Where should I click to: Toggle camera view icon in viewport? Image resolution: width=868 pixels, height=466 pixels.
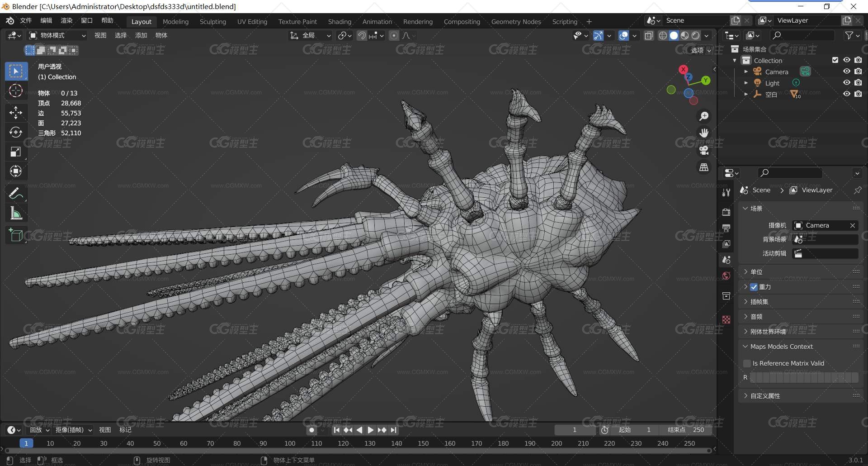pos(704,150)
